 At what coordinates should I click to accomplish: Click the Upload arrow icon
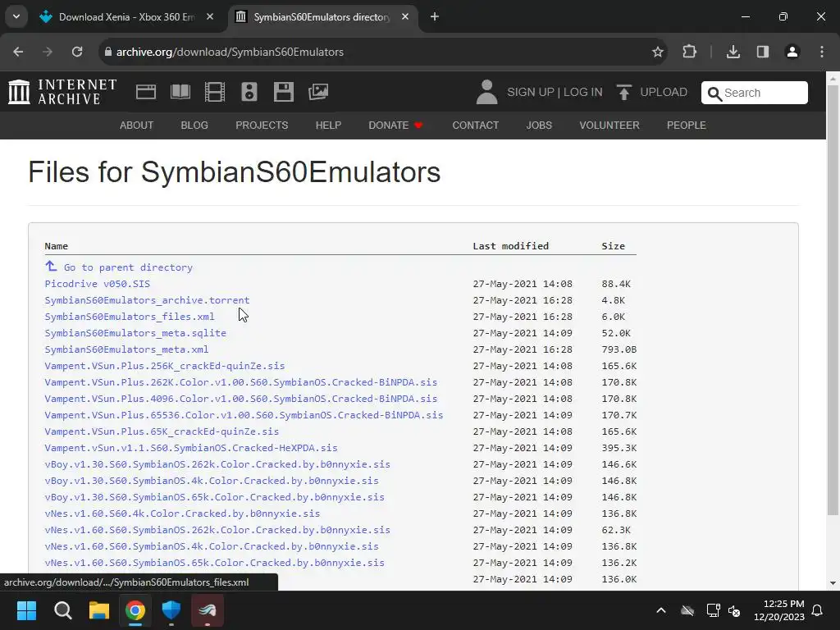click(x=623, y=92)
